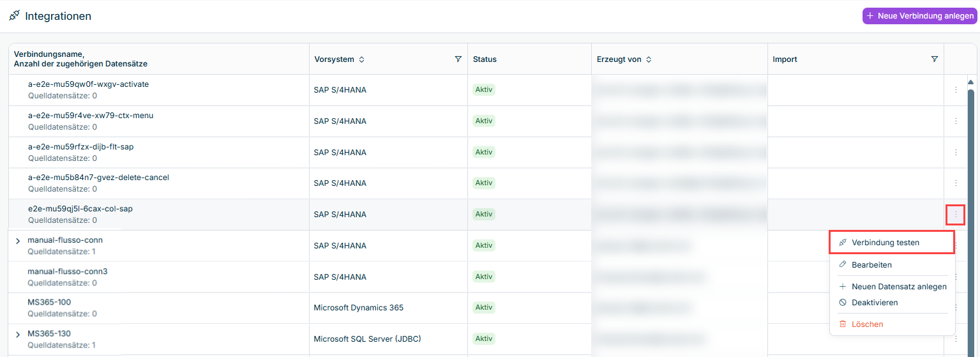This screenshot has height=357, width=980.
Task: Click Neue Verbindung anlegen button
Action: click(920, 16)
